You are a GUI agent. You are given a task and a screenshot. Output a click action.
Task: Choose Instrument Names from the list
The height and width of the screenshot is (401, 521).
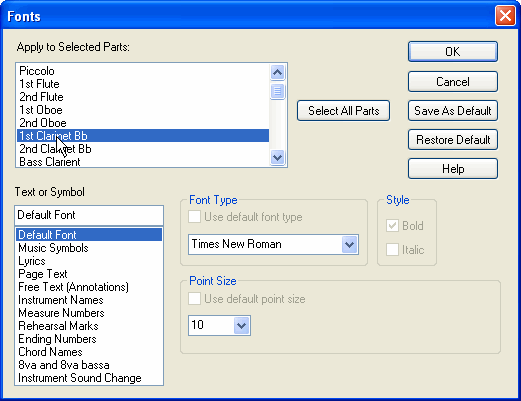[61, 300]
